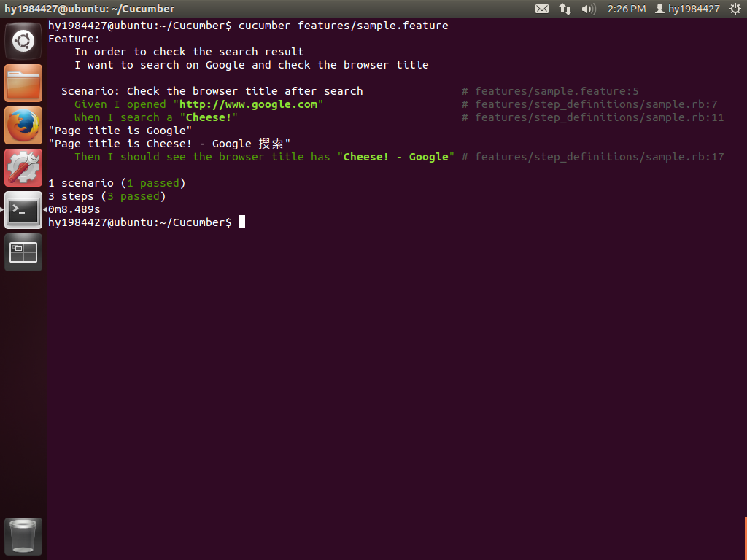
Task: Click the "Feature:" line
Action: pyautogui.click(x=74, y=39)
